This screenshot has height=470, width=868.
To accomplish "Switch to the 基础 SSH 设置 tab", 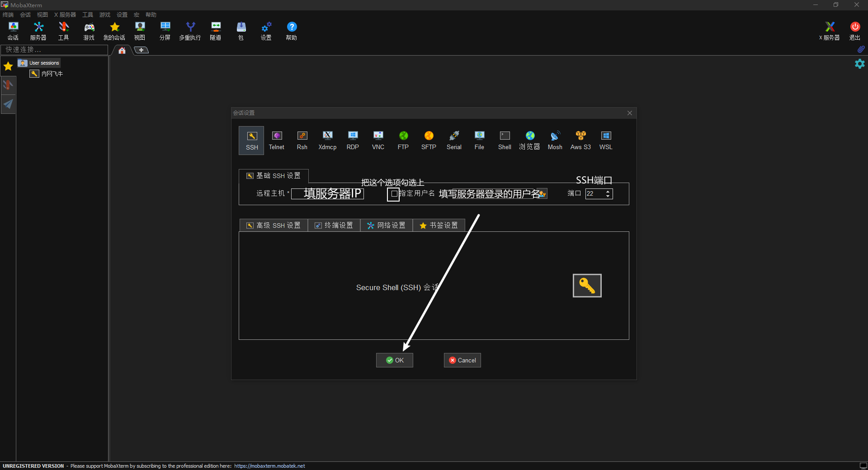I will 274,176.
